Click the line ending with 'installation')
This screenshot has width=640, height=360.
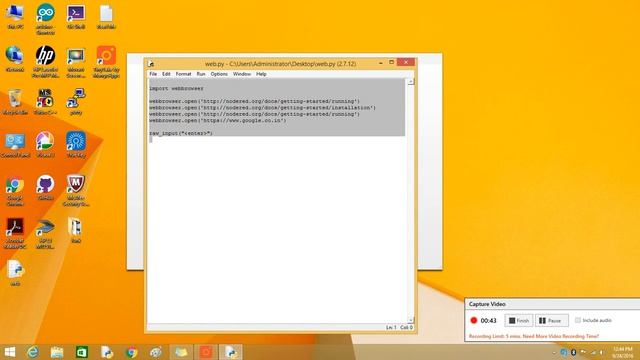tap(262, 108)
